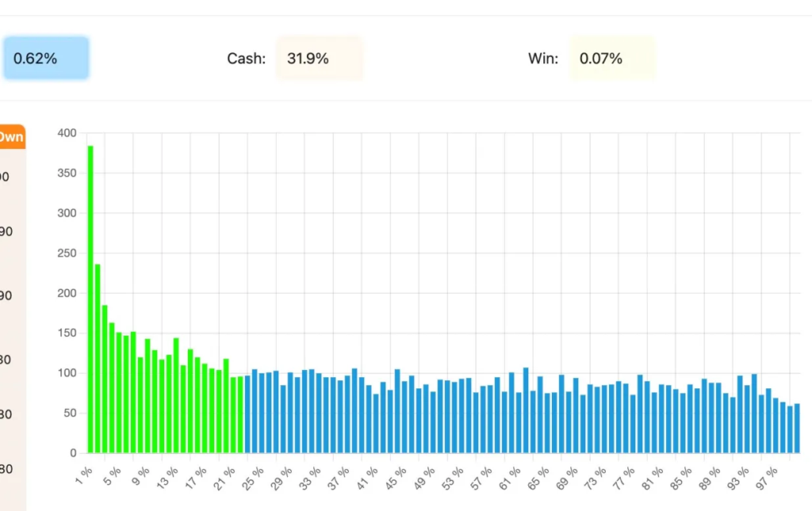Screen dimensions: 812x511
Task: Click the 50 y-axis label
Action: coord(70,414)
